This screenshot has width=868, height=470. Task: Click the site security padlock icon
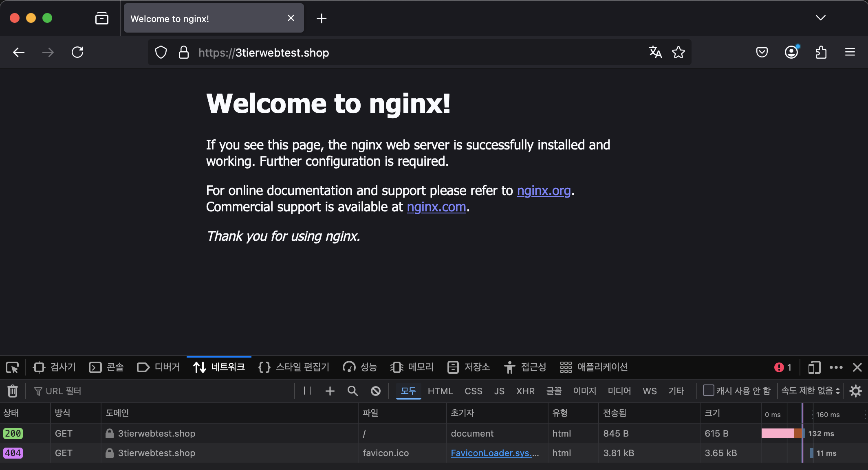coord(184,52)
